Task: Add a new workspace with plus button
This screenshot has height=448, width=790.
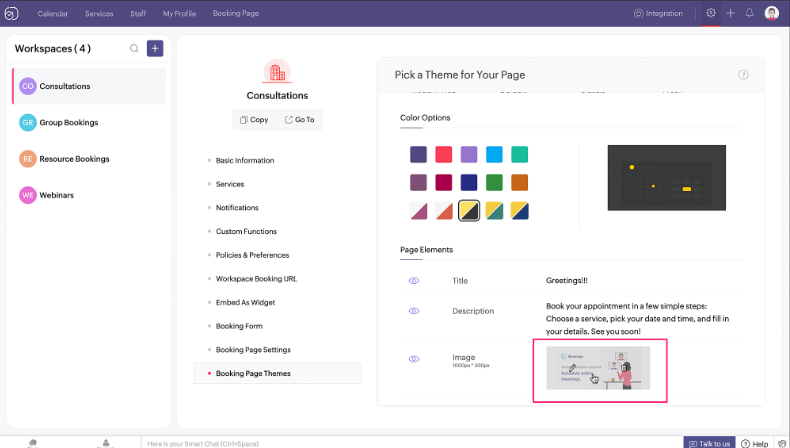Action: 155,48
